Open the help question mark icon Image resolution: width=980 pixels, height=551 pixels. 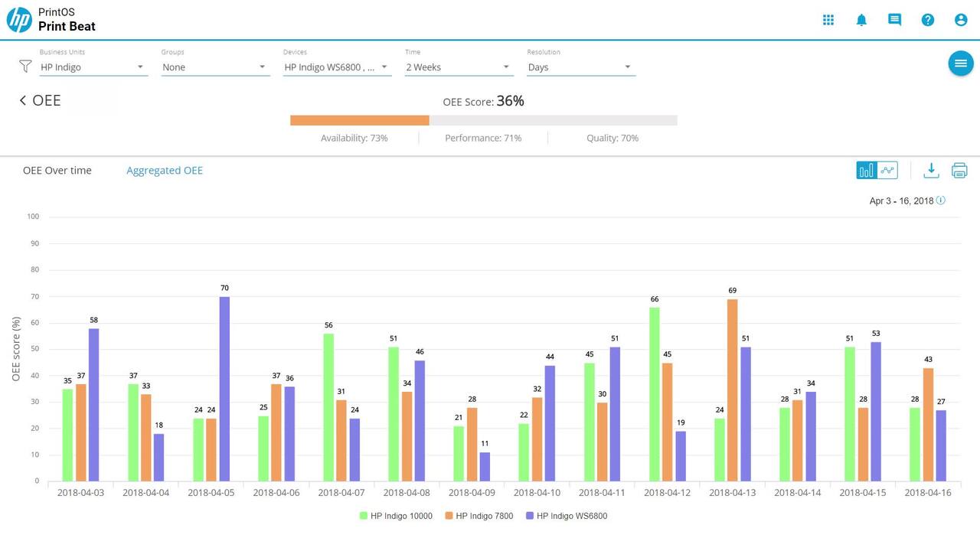click(x=928, y=20)
